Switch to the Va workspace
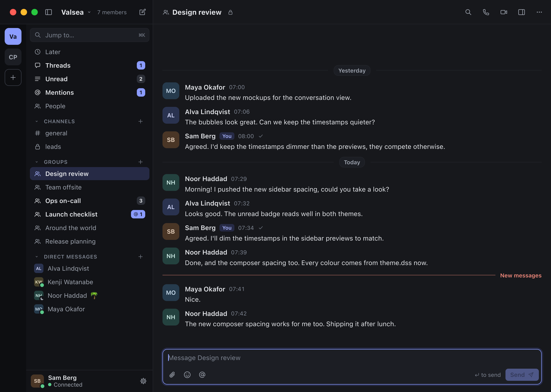551x392 pixels. (13, 36)
